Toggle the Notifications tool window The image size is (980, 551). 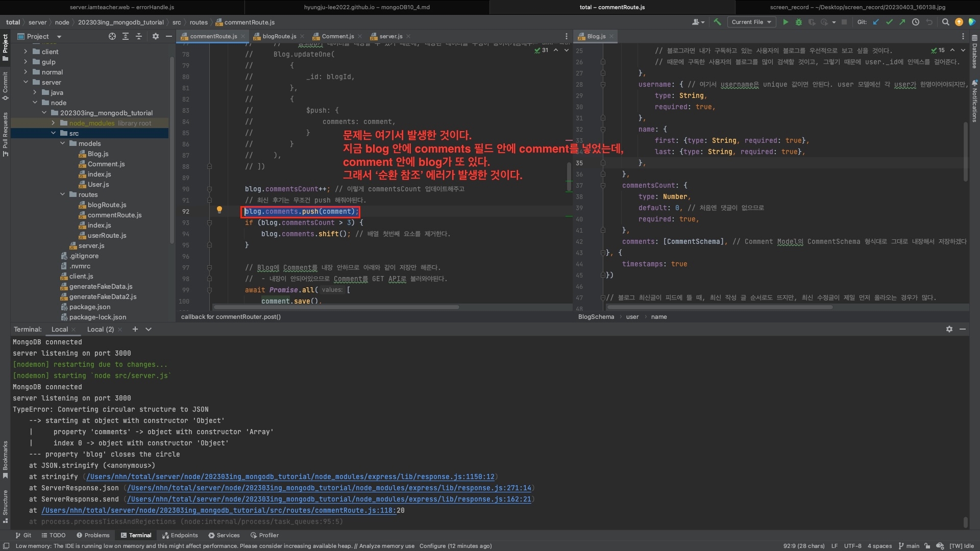pyautogui.click(x=974, y=101)
